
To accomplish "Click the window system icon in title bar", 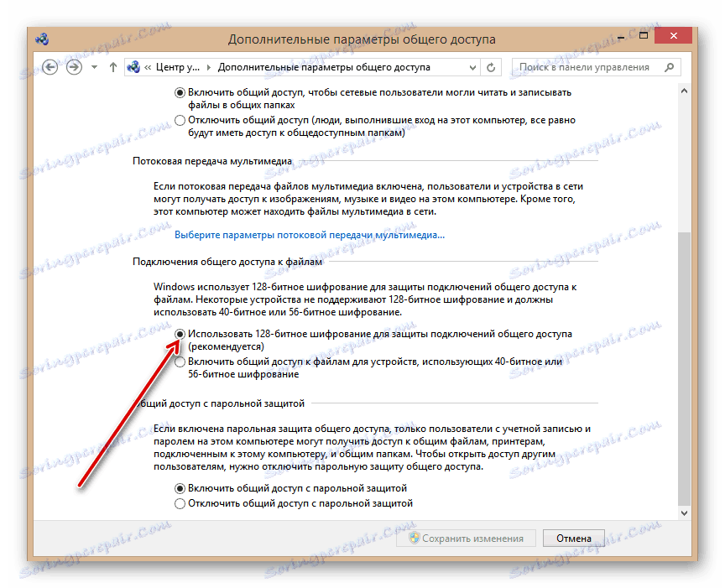I will 41,36.
